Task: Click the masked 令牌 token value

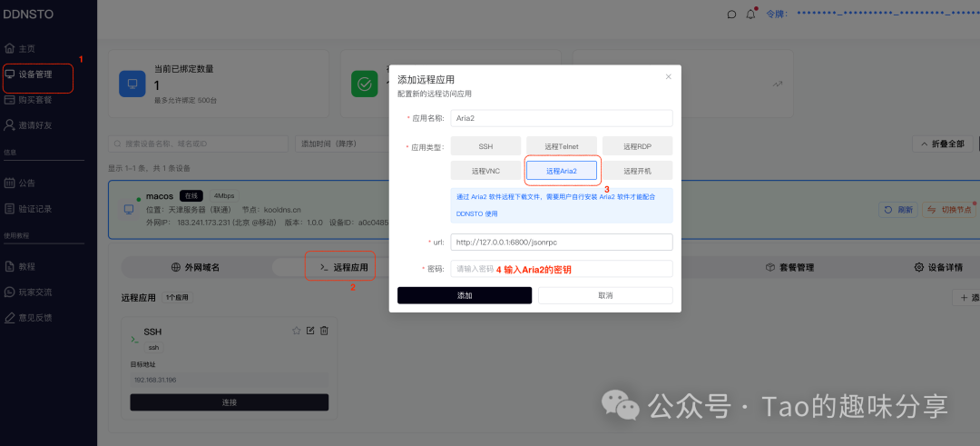Action: point(888,13)
